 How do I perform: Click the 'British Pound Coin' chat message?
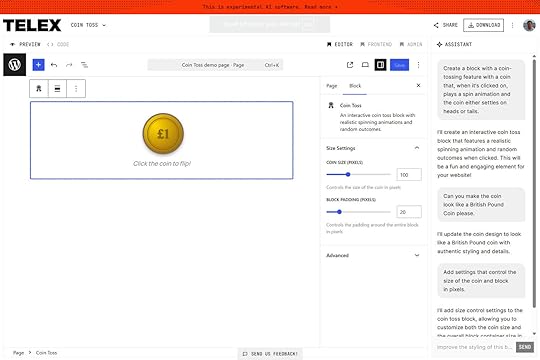(481, 205)
